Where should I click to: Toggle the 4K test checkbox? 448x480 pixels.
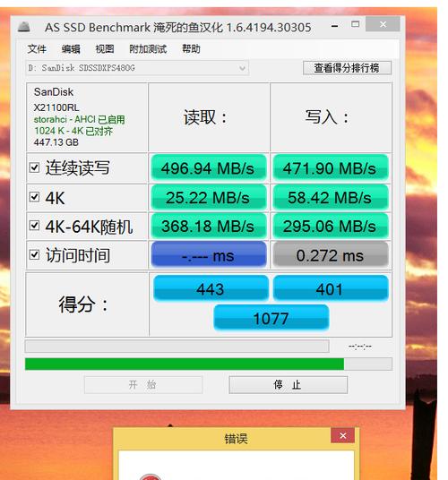point(34,197)
